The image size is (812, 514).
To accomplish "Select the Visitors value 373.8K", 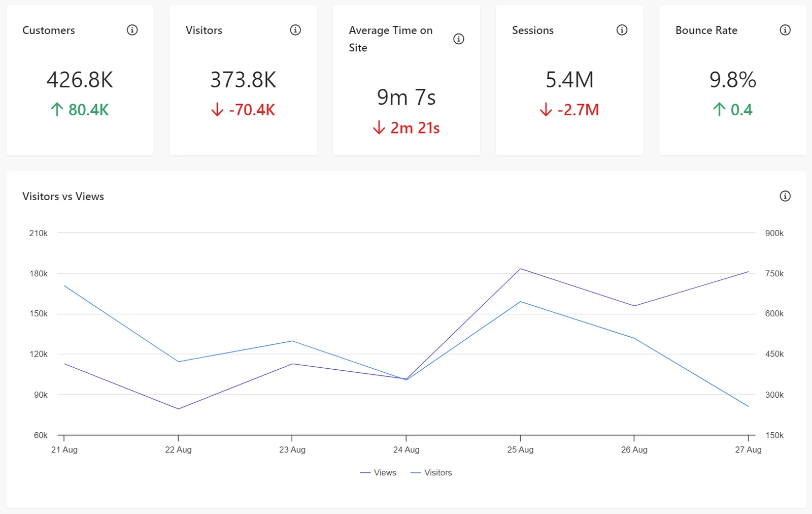I will click(243, 80).
